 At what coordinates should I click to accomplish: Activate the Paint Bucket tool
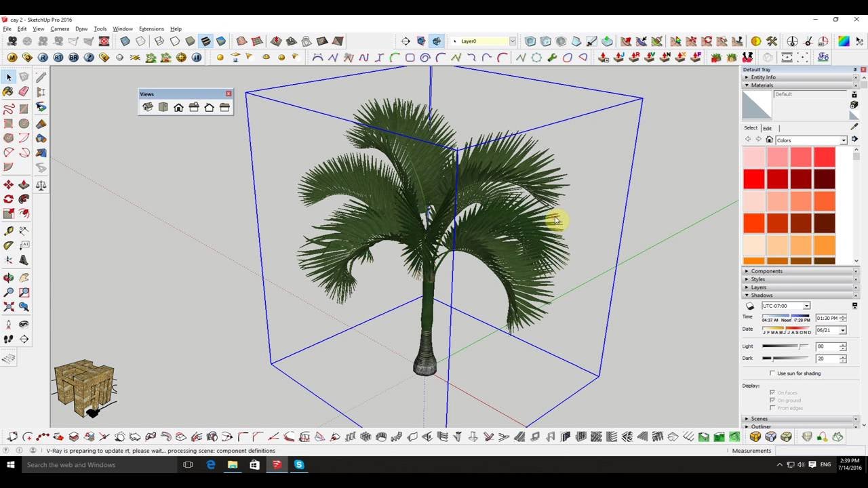(x=9, y=91)
